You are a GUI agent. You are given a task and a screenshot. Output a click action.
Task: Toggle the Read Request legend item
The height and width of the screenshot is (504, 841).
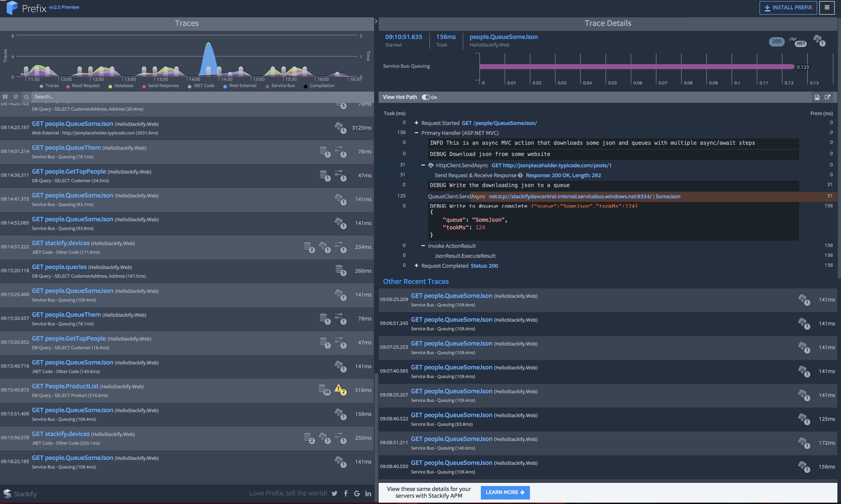83,86
